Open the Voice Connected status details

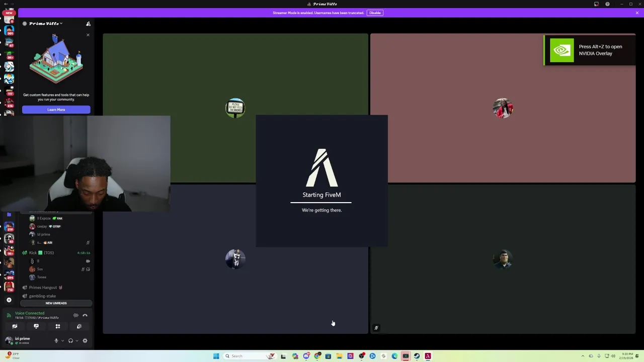30,313
